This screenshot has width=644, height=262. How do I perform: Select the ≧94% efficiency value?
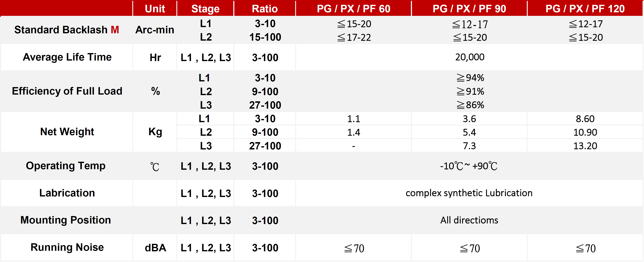coord(470,78)
